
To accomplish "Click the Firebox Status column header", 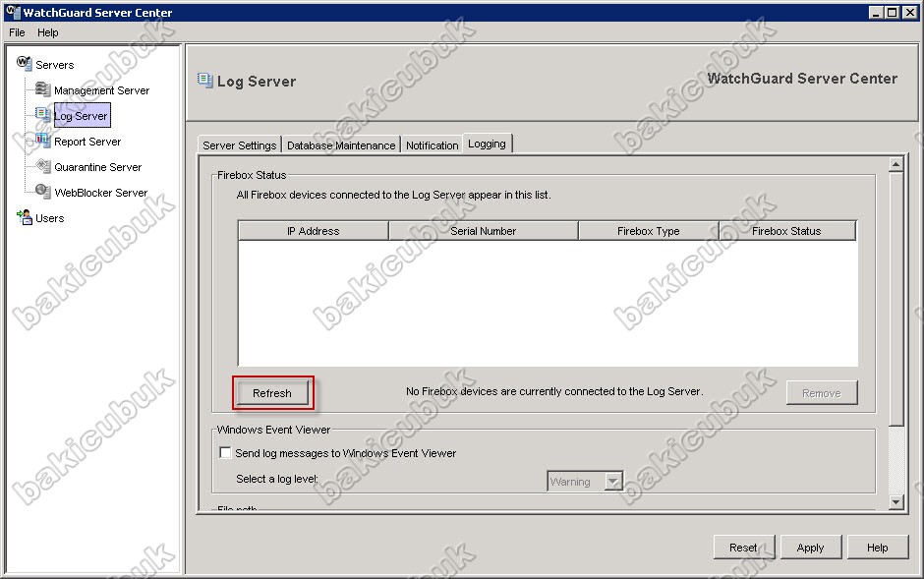I will (x=786, y=231).
